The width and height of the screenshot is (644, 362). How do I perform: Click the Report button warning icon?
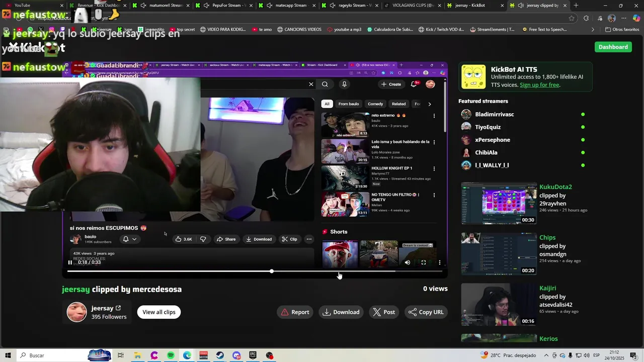(x=285, y=312)
